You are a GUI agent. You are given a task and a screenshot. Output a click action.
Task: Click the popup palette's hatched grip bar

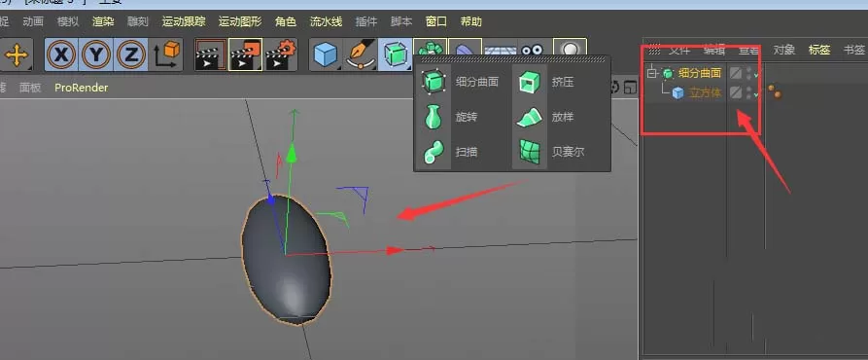coord(512,58)
